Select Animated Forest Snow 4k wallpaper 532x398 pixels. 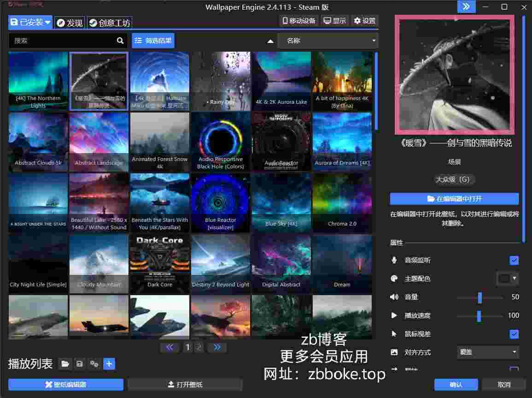coord(159,142)
